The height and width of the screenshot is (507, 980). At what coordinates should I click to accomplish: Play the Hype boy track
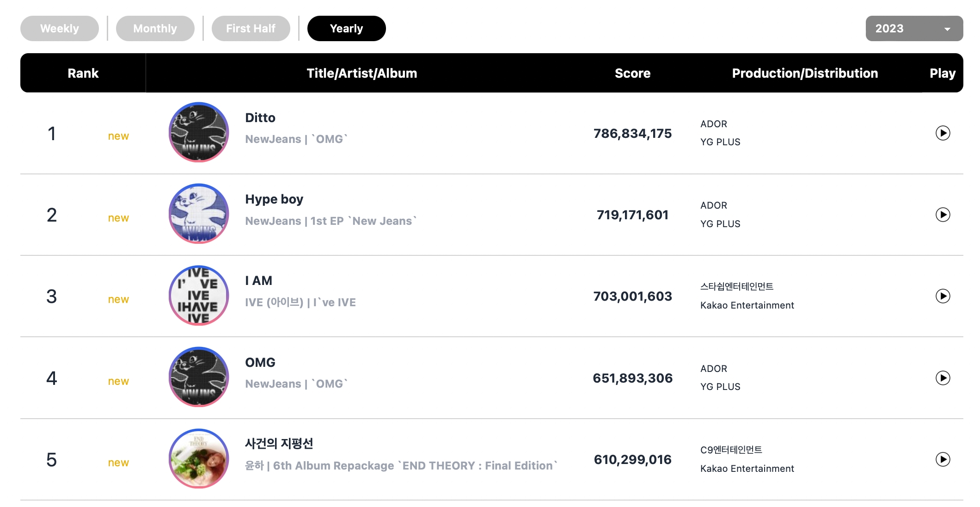coord(943,215)
